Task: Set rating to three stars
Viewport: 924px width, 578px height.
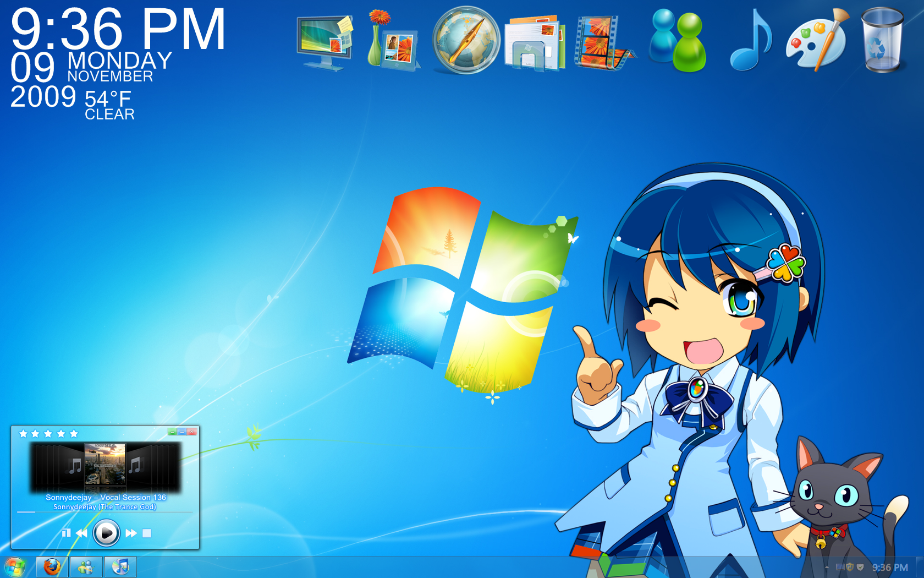Action: (x=48, y=434)
